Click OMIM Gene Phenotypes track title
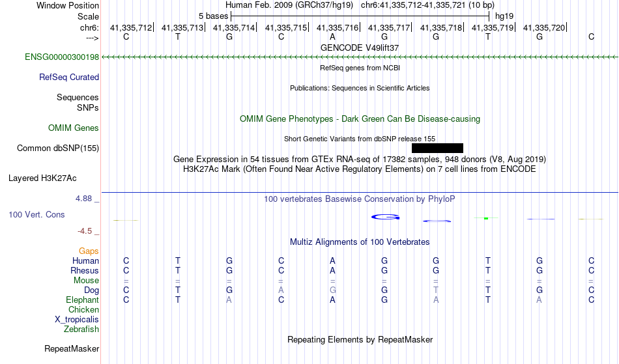This screenshot has width=619, height=364. [360, 119]
